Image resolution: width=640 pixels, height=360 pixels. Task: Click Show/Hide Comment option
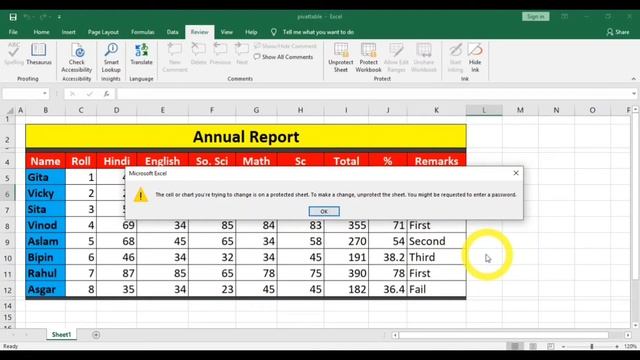285,46
